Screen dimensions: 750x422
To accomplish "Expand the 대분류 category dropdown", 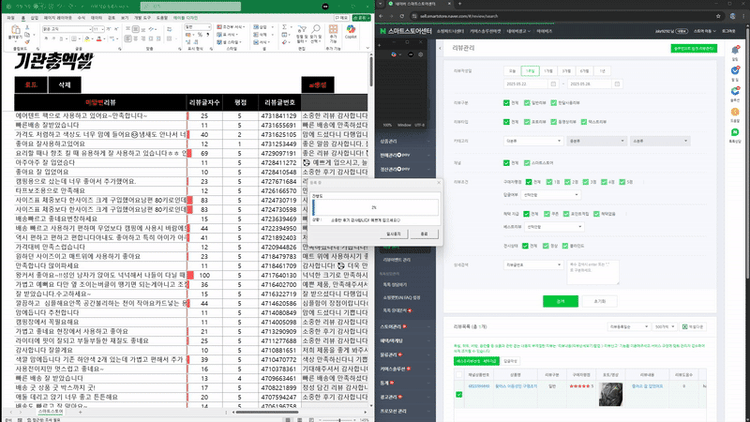I will 533,141.
